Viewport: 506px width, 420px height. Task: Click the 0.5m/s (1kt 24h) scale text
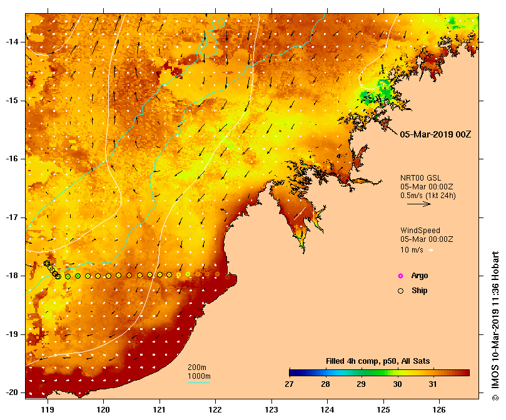tap(428, 196)
